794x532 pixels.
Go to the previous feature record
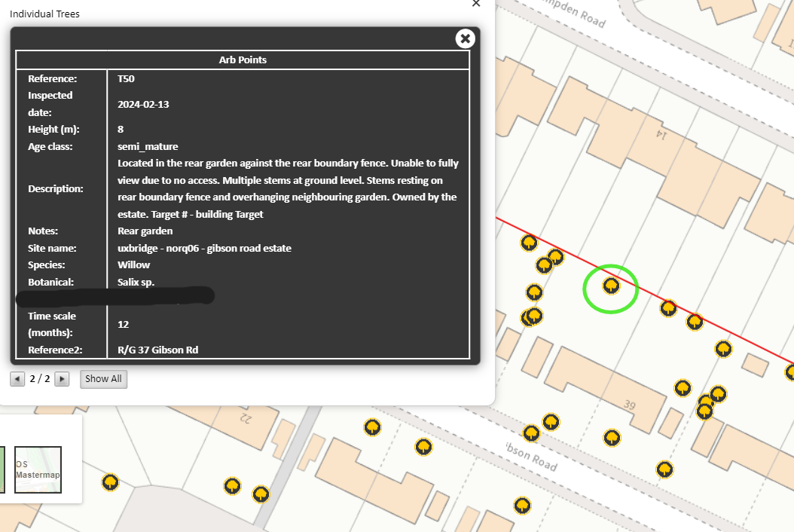(17, 379)
